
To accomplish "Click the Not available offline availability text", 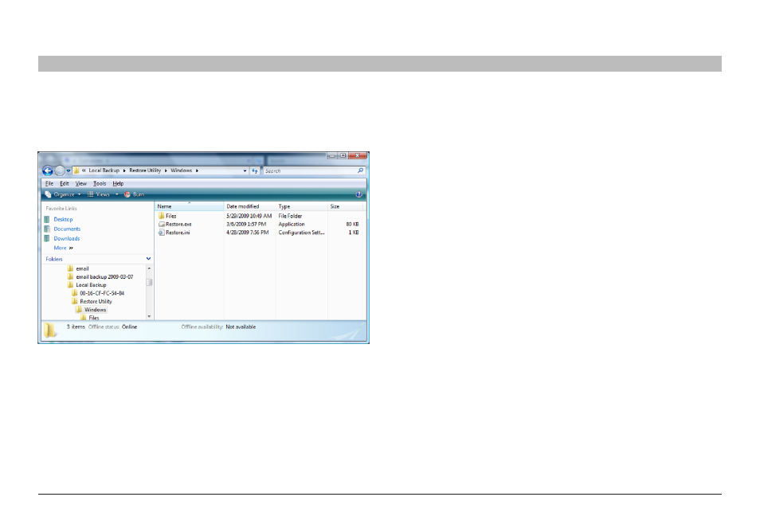I will (x=241, y=327).
